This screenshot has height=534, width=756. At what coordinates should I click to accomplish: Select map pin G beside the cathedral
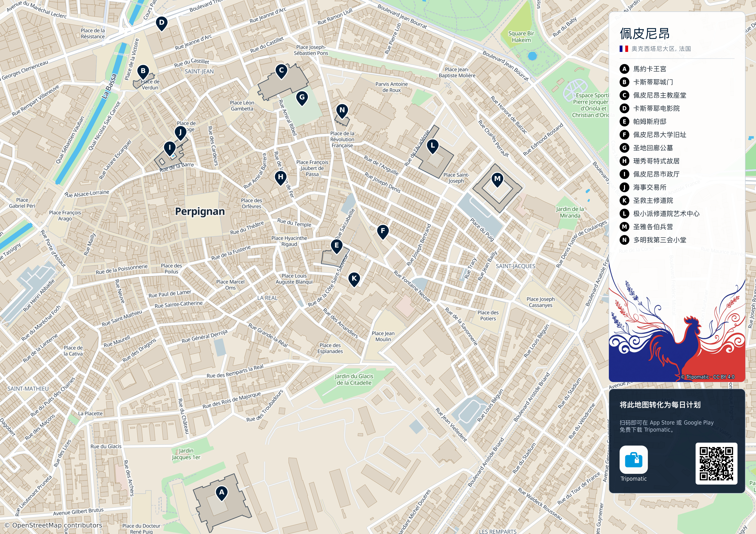pyautogui.click(x=302, y=98)
